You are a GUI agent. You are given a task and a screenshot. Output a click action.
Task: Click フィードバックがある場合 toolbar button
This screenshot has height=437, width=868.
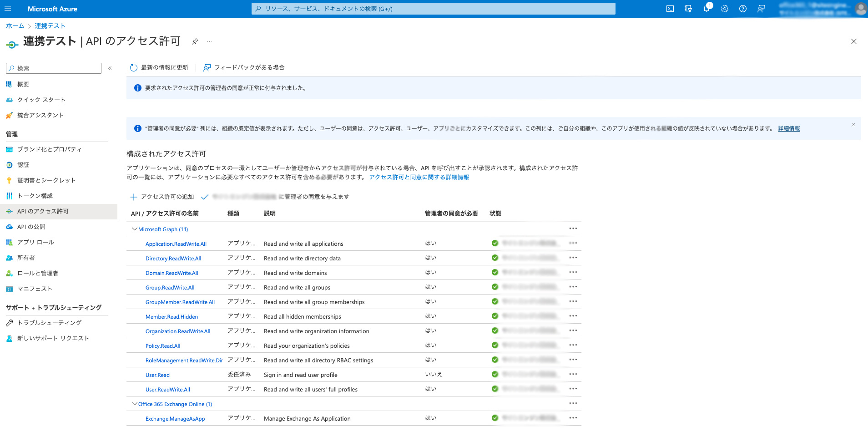coord(244,67)
